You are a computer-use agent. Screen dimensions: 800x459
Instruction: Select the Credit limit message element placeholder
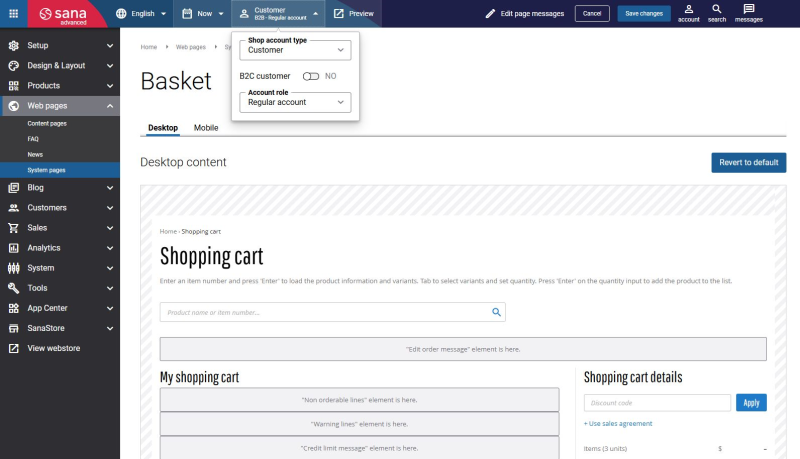coord(359,448)
